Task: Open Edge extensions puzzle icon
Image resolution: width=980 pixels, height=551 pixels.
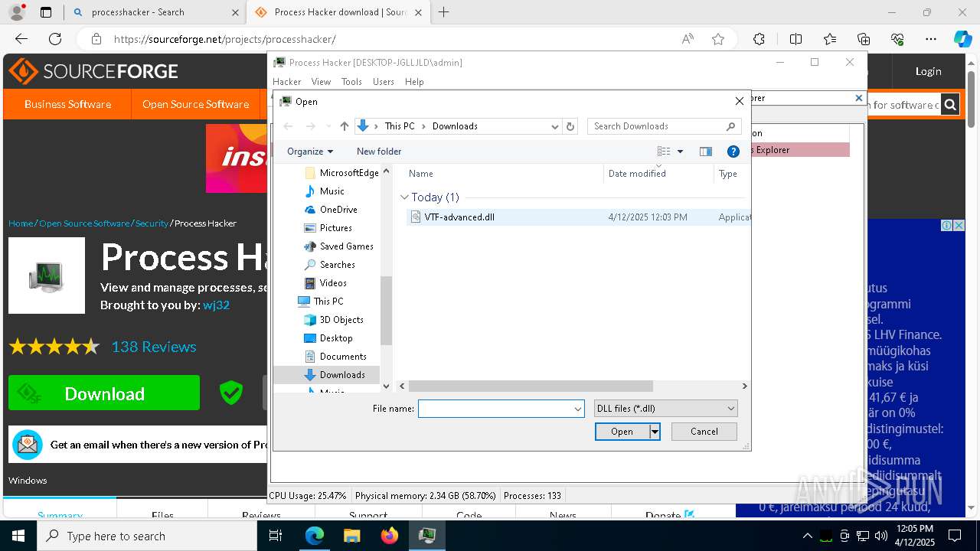Action: point(759,39)
